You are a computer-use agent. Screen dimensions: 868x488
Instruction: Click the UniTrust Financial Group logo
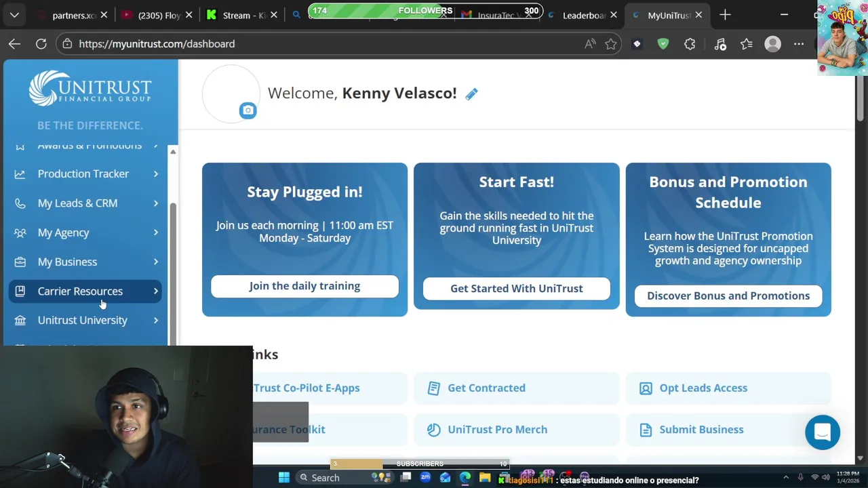click(90, 89)
